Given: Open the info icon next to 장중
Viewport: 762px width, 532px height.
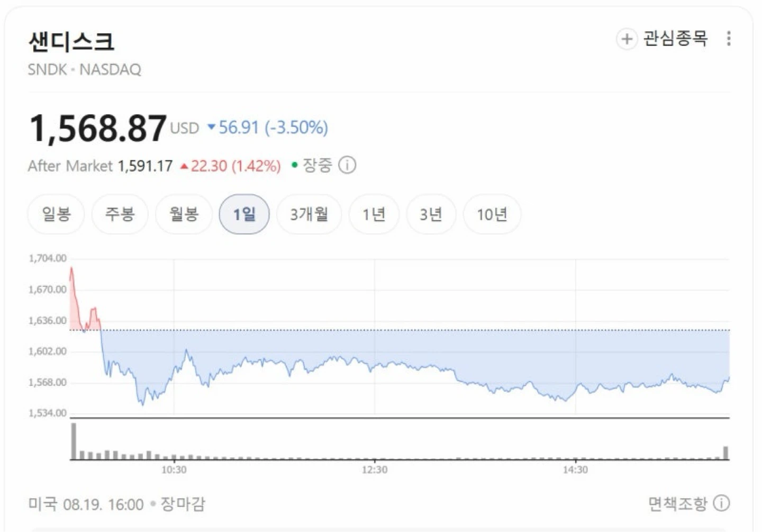Looking at the screenshot, I should [347, 165].
